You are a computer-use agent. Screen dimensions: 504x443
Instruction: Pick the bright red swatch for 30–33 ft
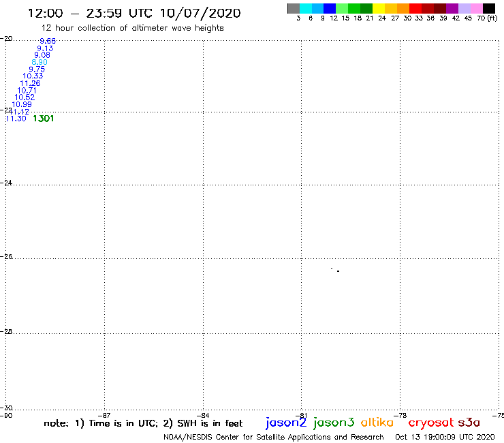click(x=415, y=8)
